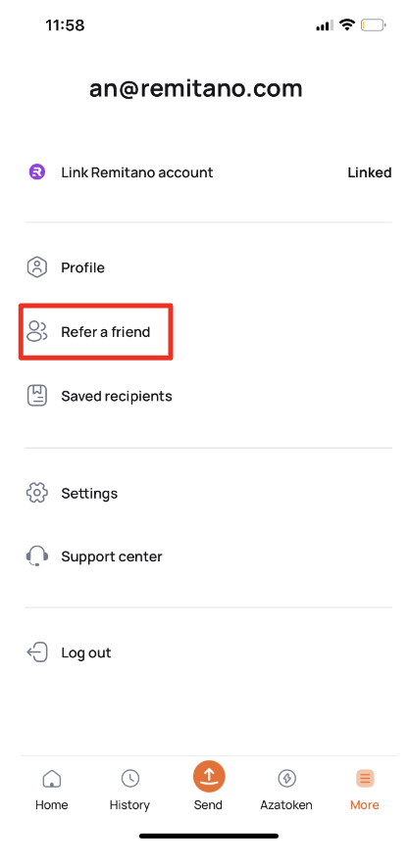Tap the Linked status text
Viewport: 408px width, 868px height.
click(x=370, y=172)
